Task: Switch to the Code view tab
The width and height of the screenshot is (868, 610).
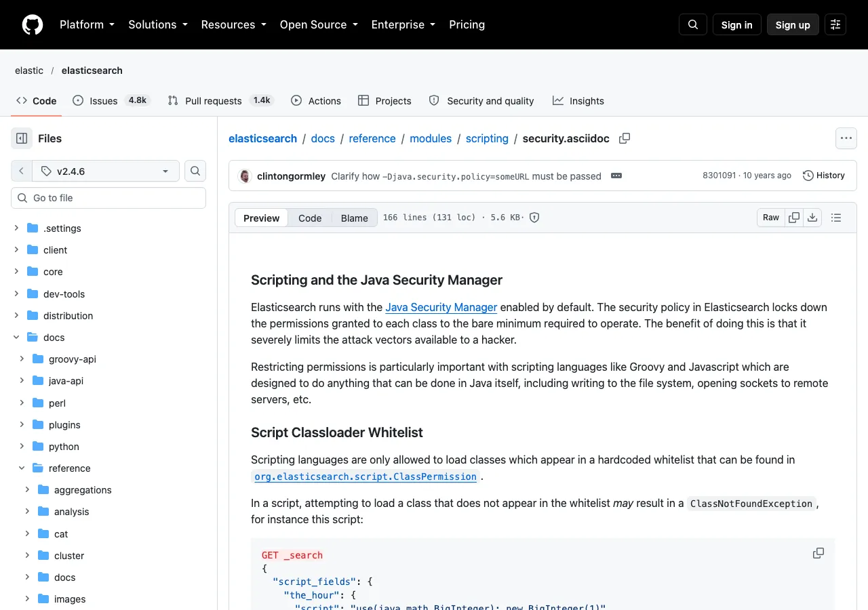Action: (310, 218)
